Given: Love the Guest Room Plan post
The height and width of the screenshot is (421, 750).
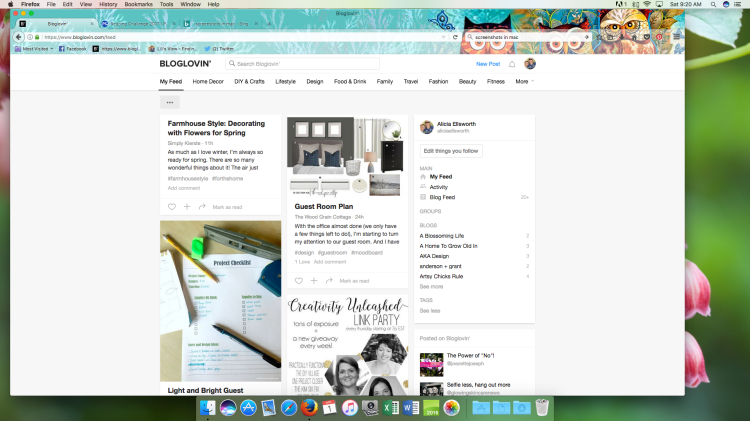Looking at the screenshot, I should pyautogui.click(x=298, y=281).
